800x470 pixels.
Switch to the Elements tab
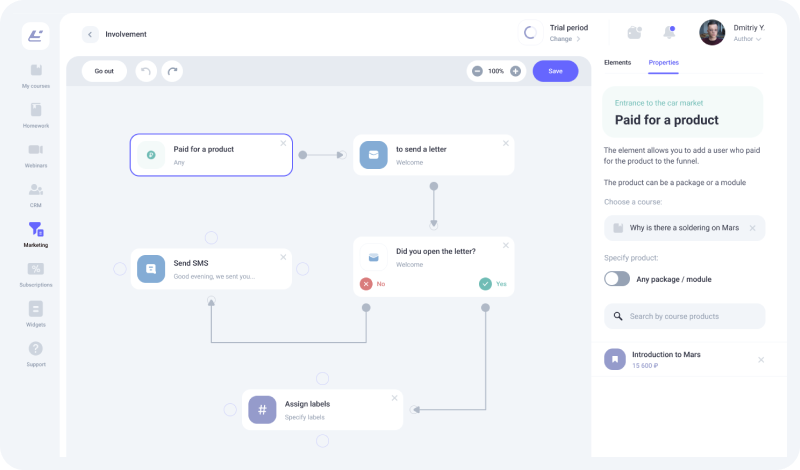click(617, 62)
